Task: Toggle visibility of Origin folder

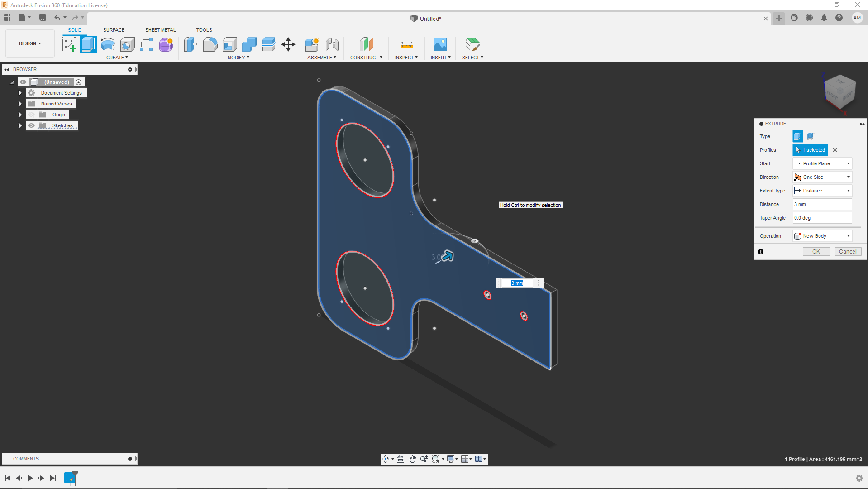Action: click(31, 115)
